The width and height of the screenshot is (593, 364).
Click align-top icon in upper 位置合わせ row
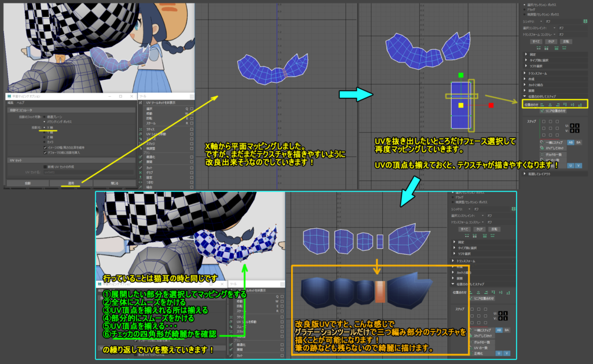[565, 105]
